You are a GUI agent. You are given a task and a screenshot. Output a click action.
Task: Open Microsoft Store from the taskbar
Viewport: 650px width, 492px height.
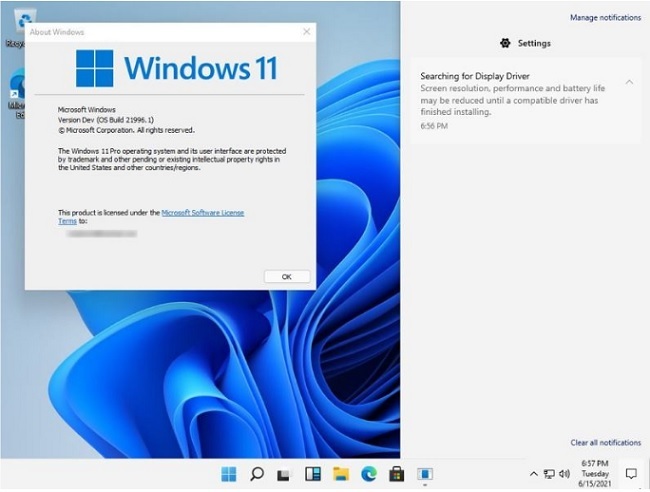coord(396,474)
